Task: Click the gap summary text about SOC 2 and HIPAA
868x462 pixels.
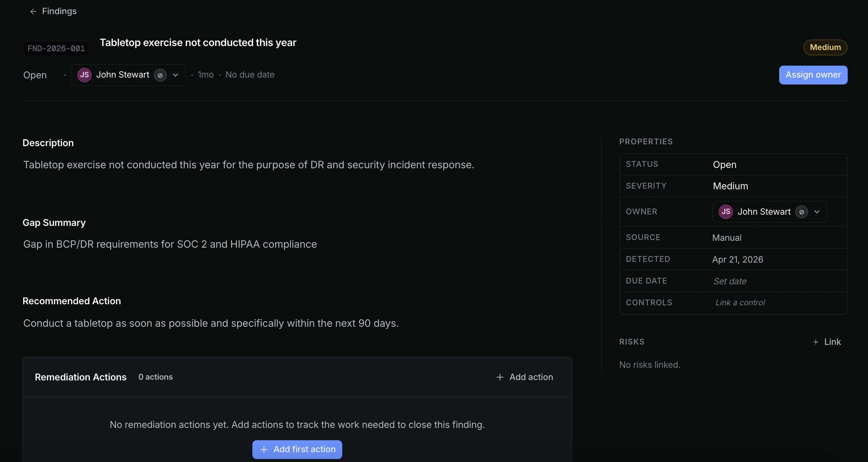Action: [170, 244]
